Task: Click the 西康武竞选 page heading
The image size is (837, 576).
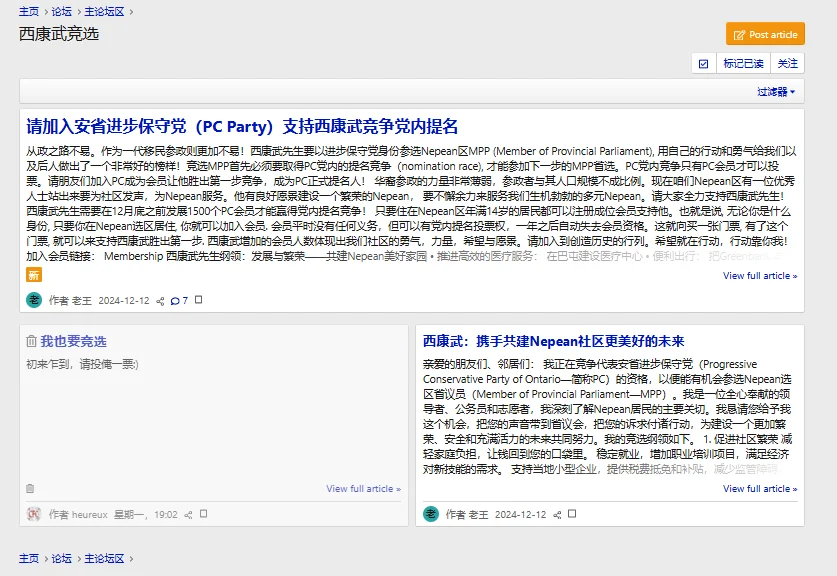Action: coord(59,34)
